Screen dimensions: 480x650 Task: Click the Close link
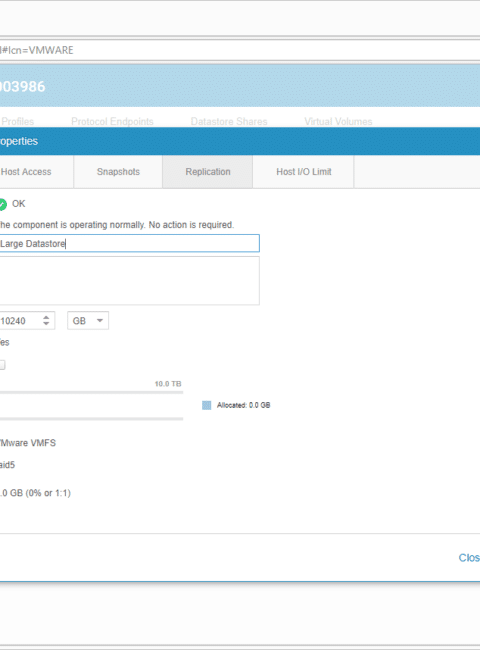pyautogui.click(x=469, y=558)
